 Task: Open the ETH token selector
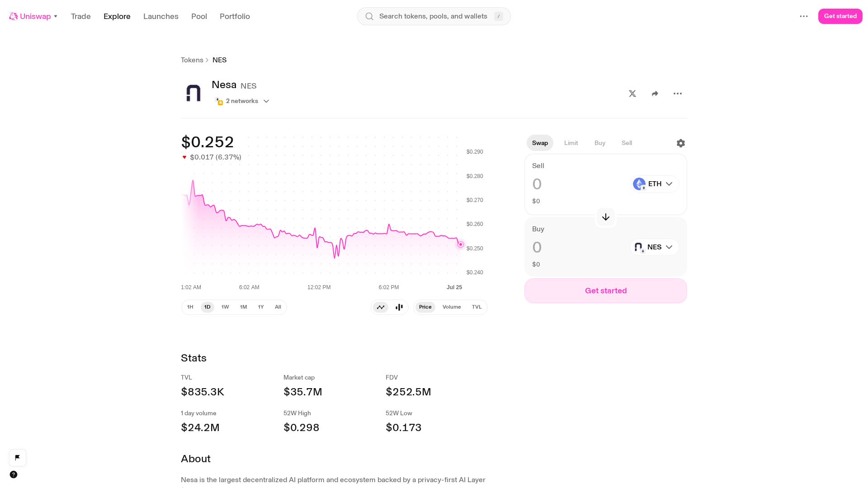click(x=655, y=184)
